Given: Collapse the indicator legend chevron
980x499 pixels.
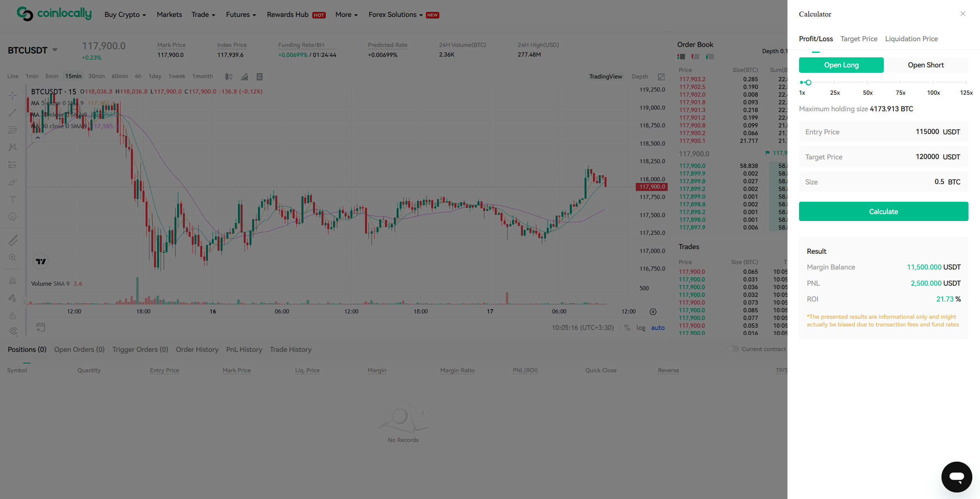Looking at the screenshot, I should [38, 137].
